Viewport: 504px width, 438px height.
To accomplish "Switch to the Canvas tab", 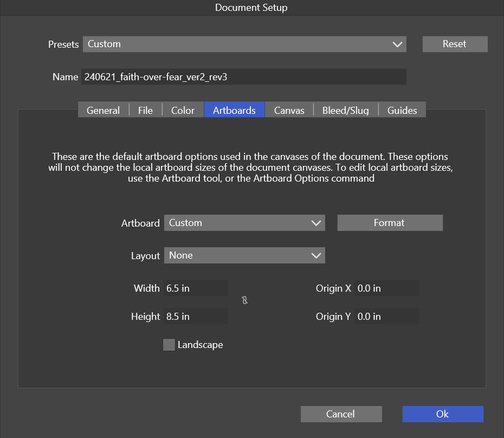I will [289, 110].
